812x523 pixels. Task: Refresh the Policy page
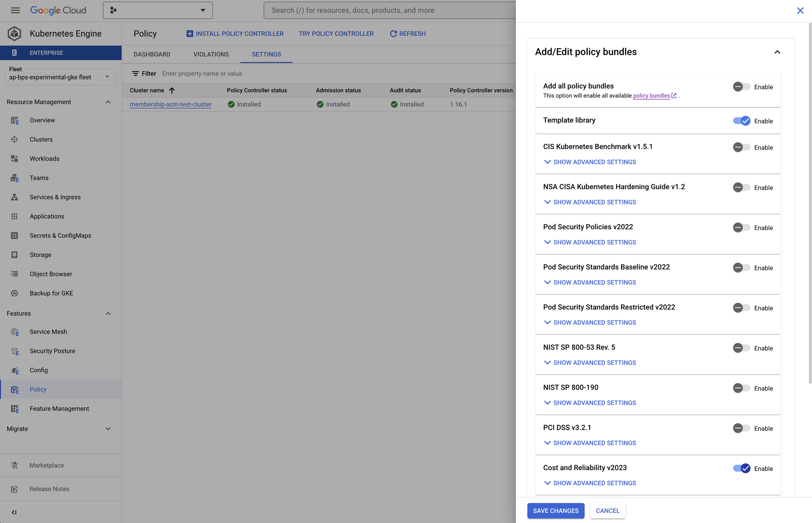point(408,34)
